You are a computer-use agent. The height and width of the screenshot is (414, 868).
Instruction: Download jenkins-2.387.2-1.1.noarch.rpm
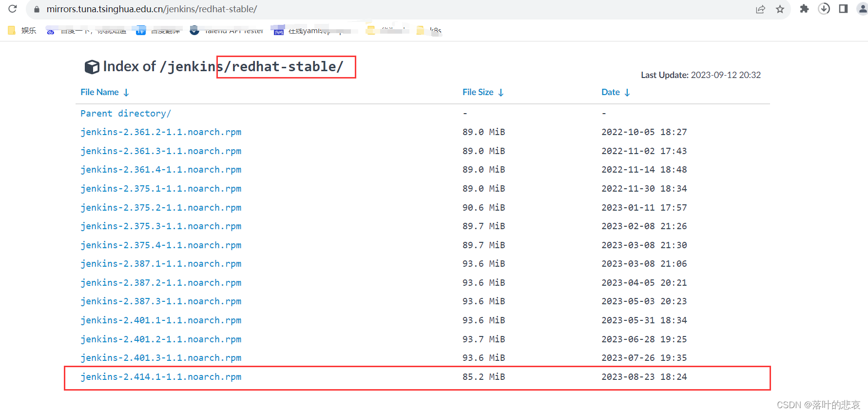click(161, 283)
